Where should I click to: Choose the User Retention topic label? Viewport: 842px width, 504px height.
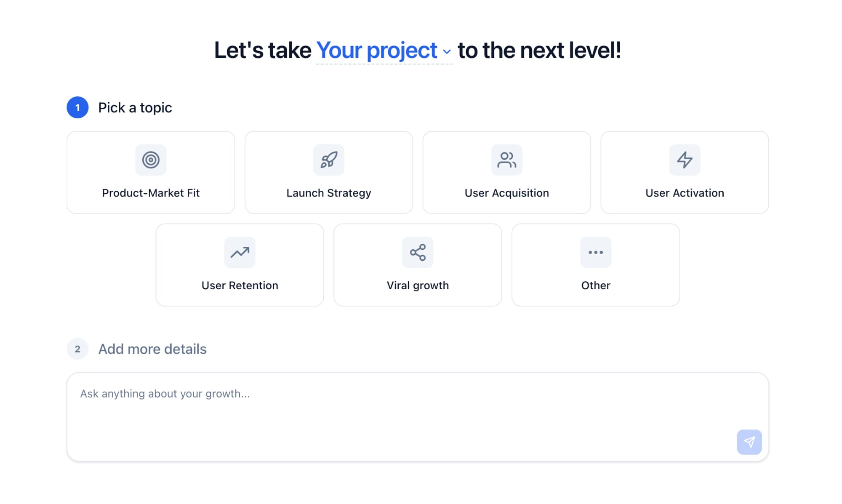click(240, 285)
